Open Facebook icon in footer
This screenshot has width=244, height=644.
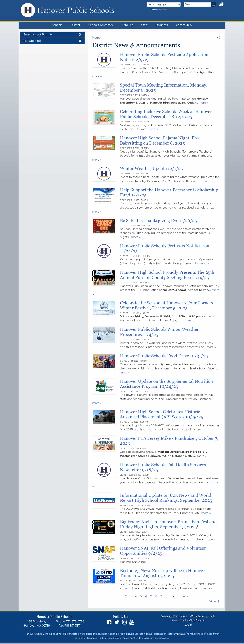pos(109,622)
